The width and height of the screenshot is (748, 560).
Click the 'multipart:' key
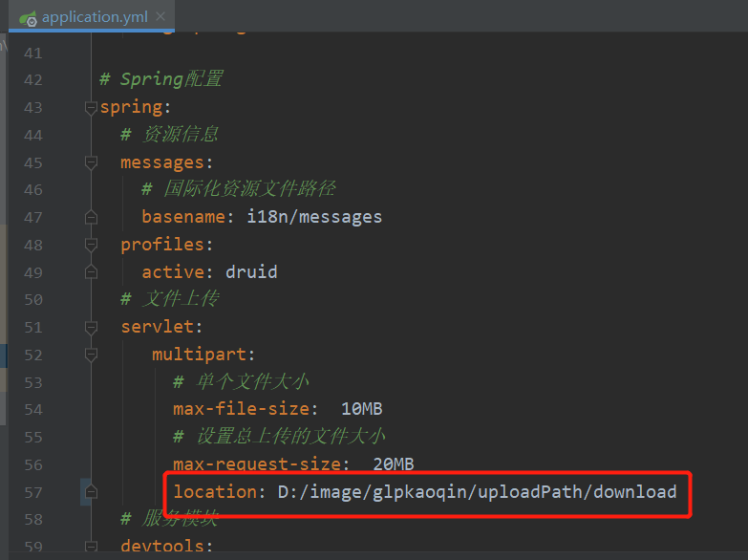(203, 355)
